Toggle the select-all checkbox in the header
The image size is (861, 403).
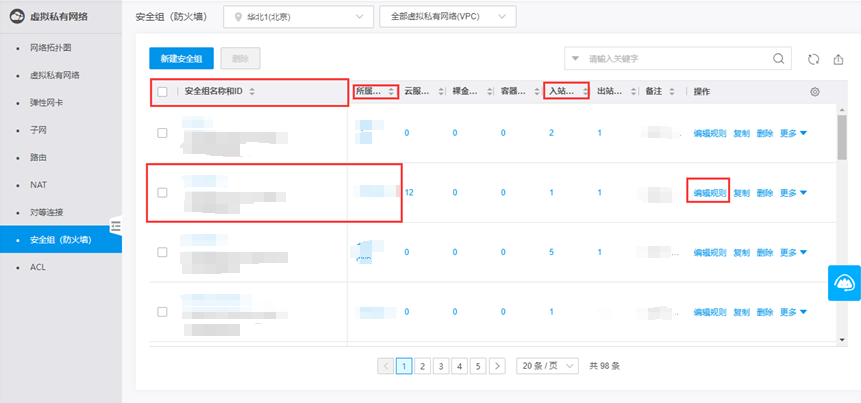click(x=163, y=92)
